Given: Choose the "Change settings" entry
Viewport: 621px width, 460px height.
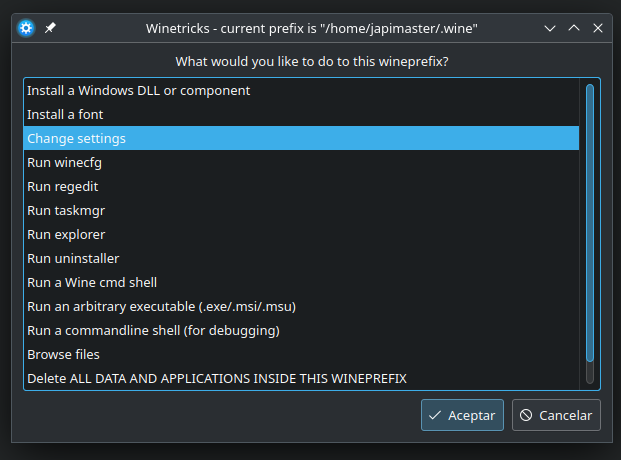Looking at the screenshot, I should coord(76,138).
